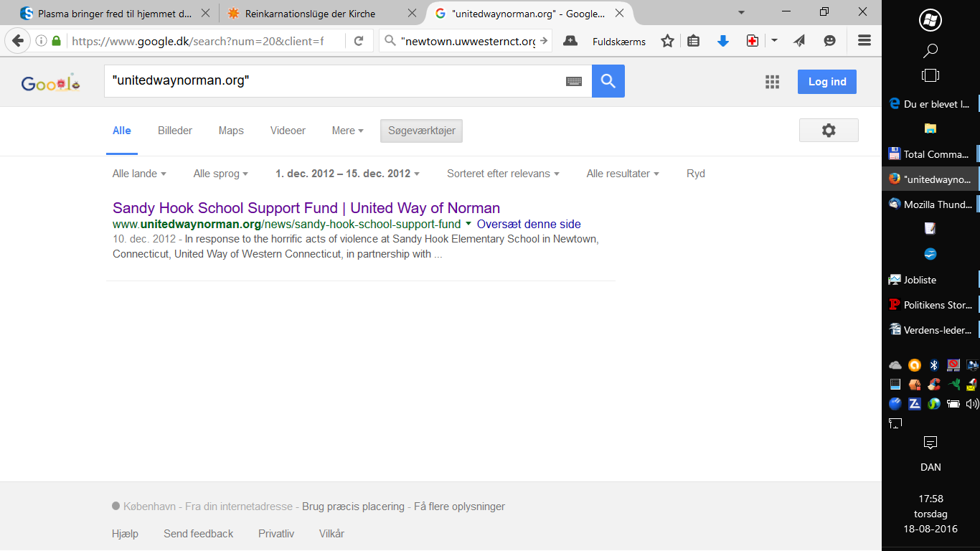
Task: Click the icon left of Fuldskærms
Action: (570, 41)
